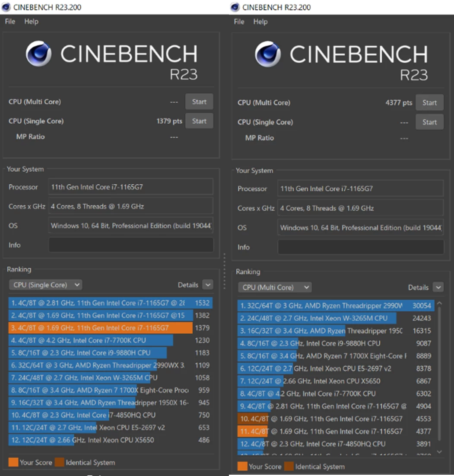
Task: Click the 1379 pts single core score
Action: 169,121
